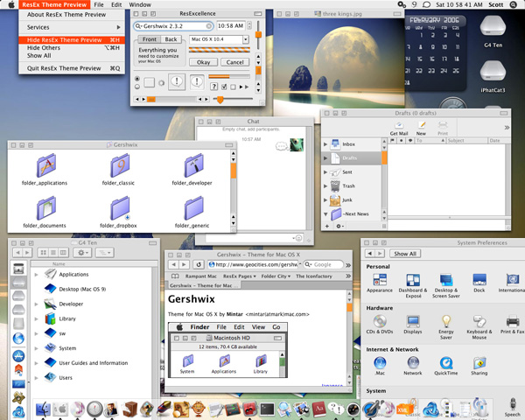Click Get Mail in Drafts window

[399, 129]
